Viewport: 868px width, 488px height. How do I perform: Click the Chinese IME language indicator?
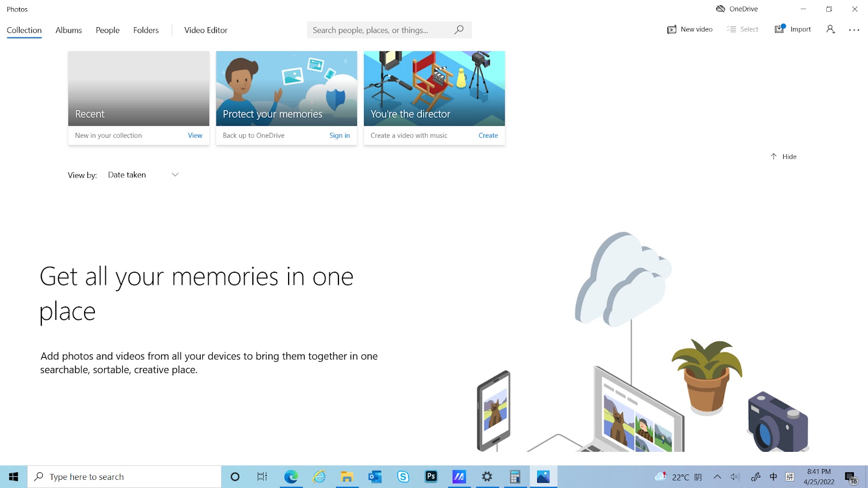774,477
